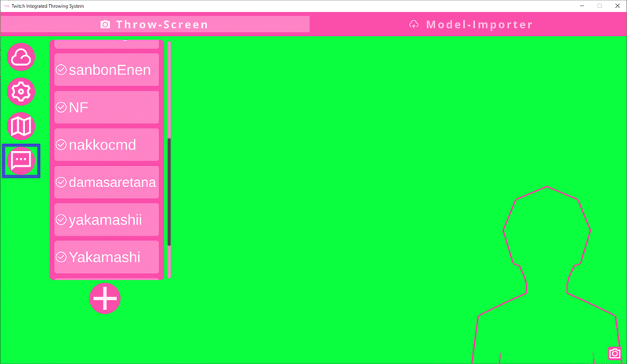Toggle the checkmark on NF
The height and width of the screenshot is (364, 627).
click(x=61, y=107)
